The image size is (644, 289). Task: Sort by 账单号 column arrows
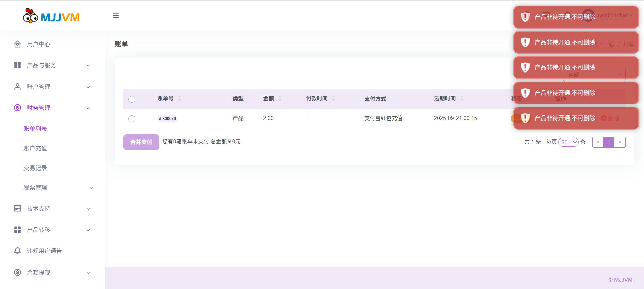click(179, 98)
